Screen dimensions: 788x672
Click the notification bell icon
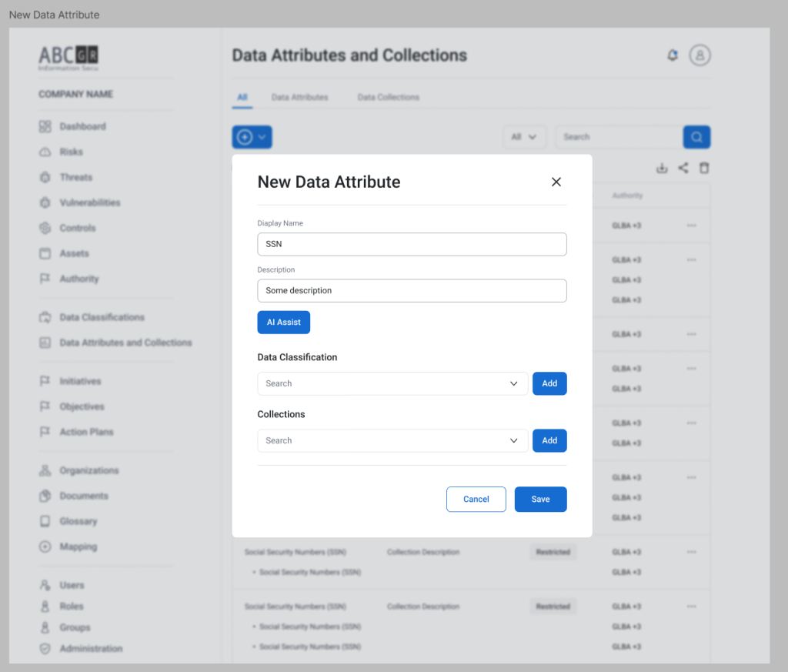pos(673,55)
